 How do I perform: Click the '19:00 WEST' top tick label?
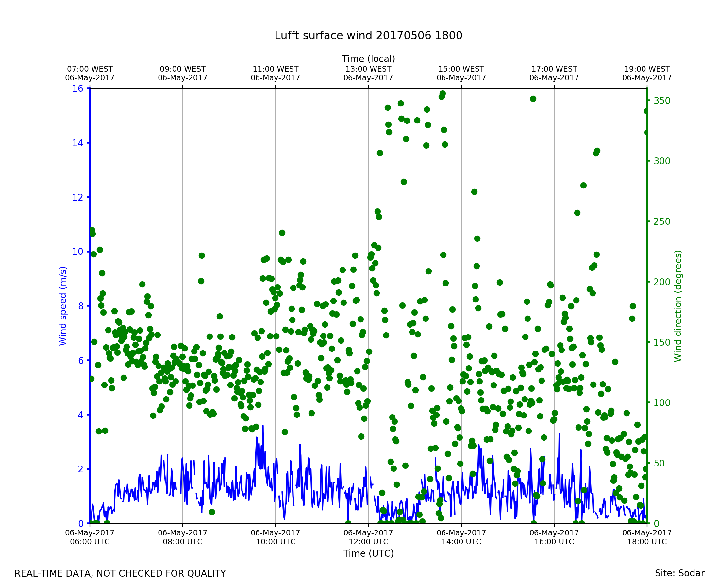point(647,69)
